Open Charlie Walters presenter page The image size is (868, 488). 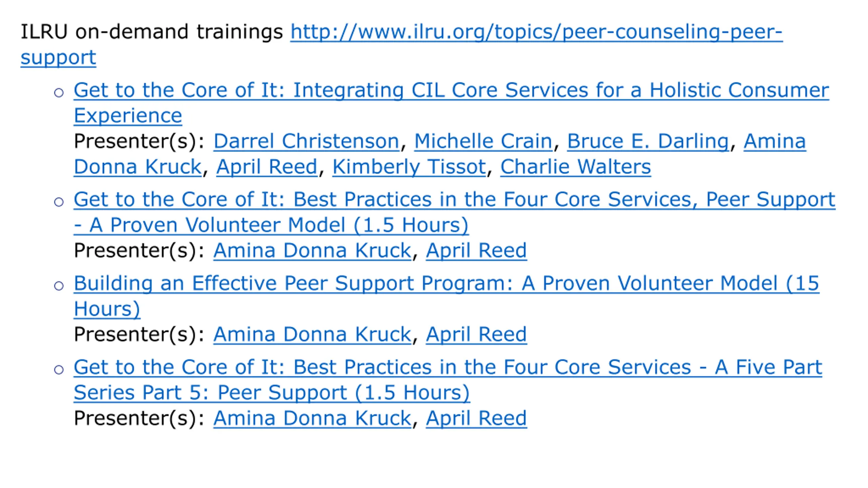575,167
